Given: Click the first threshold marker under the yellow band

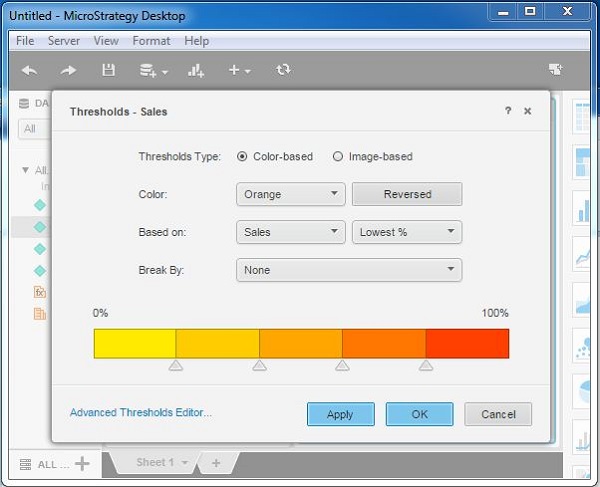Looking at the screenshot, I should click(x=176, y=366).
